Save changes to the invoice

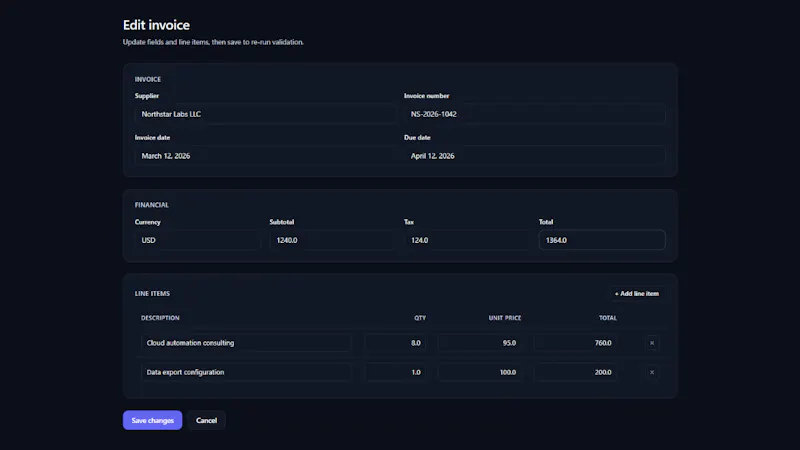coord(153,420)
